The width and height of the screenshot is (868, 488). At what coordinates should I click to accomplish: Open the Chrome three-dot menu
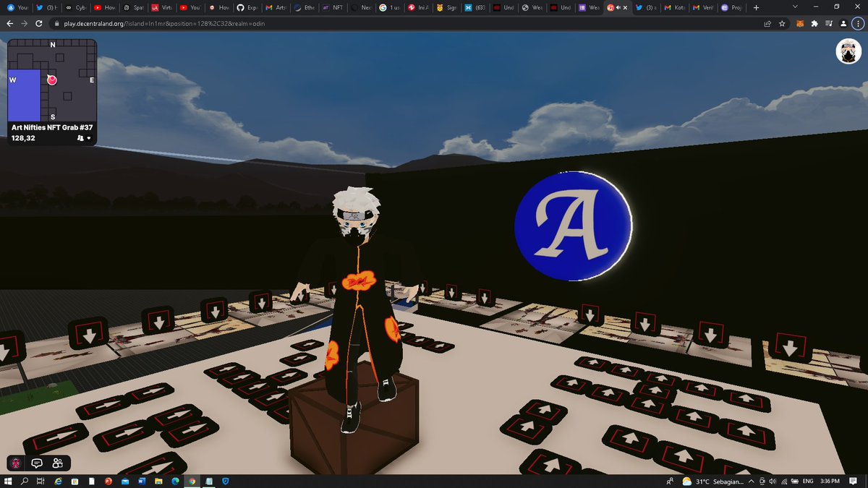pyautogui.click(x=859, y=23)
